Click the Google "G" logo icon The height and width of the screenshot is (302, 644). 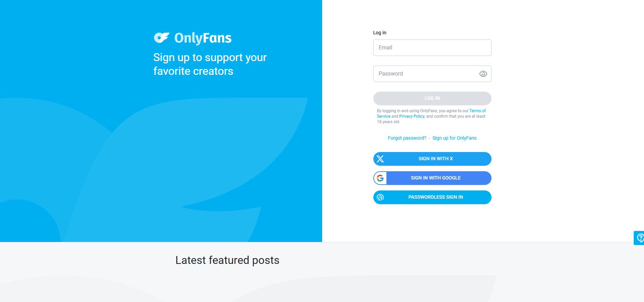point(380,178)
